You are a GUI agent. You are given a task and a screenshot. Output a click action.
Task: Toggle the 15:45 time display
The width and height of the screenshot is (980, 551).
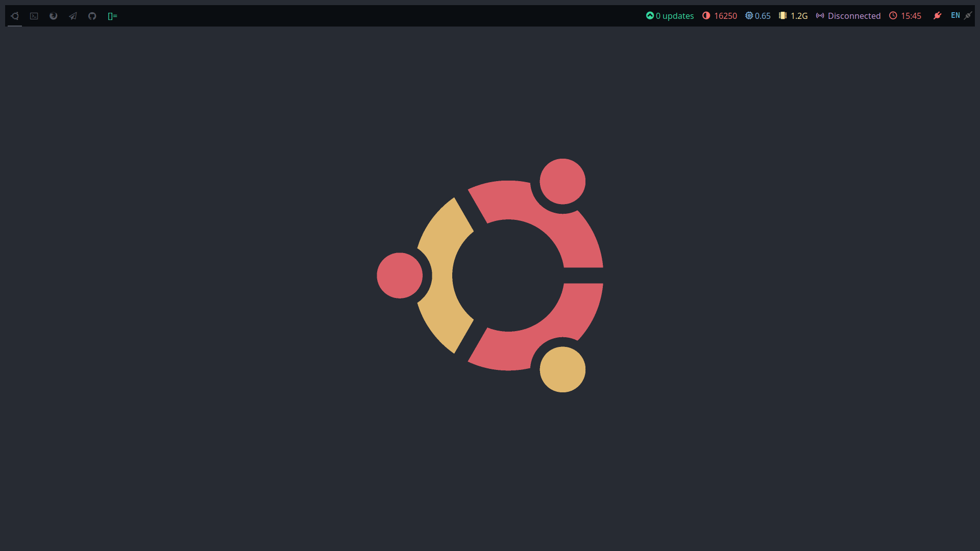click(911, 16)
